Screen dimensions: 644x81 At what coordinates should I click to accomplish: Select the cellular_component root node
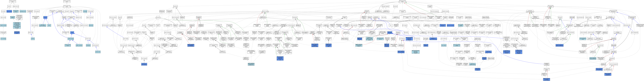pyautogui.click(x=67, y=2)
